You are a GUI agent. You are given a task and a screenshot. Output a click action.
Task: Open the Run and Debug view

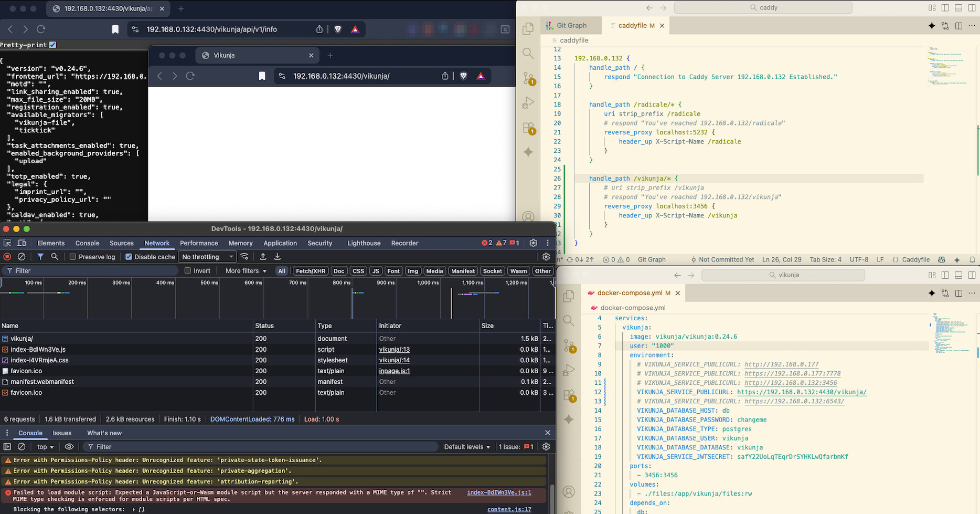pyautogui.click(x=527, y=102)
